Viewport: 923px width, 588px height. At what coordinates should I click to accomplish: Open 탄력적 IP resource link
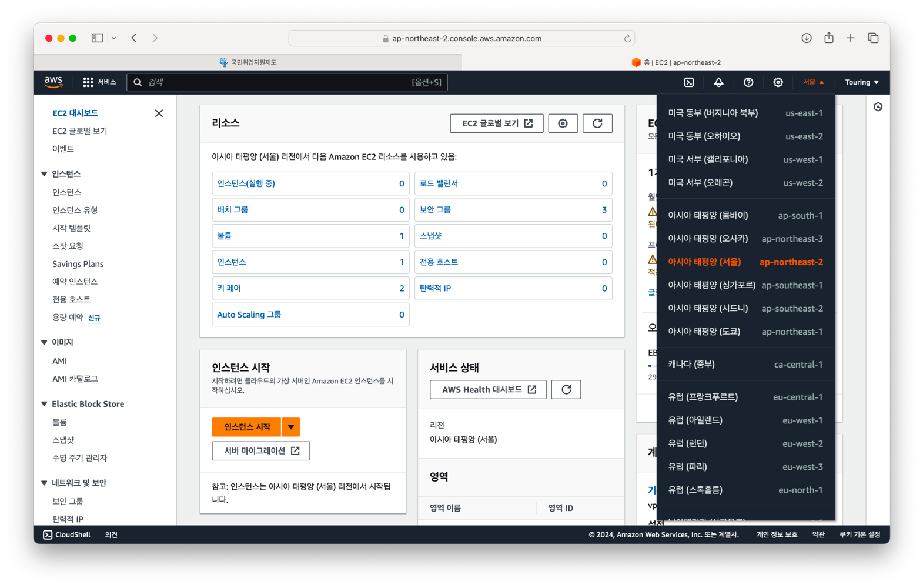pos(435,288)
